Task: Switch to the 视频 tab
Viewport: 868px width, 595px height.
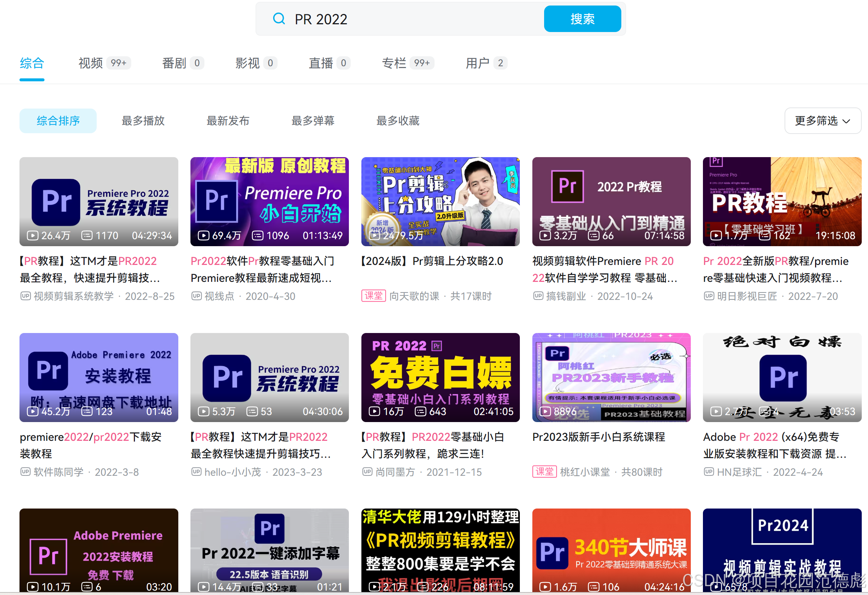Action: 91,63
